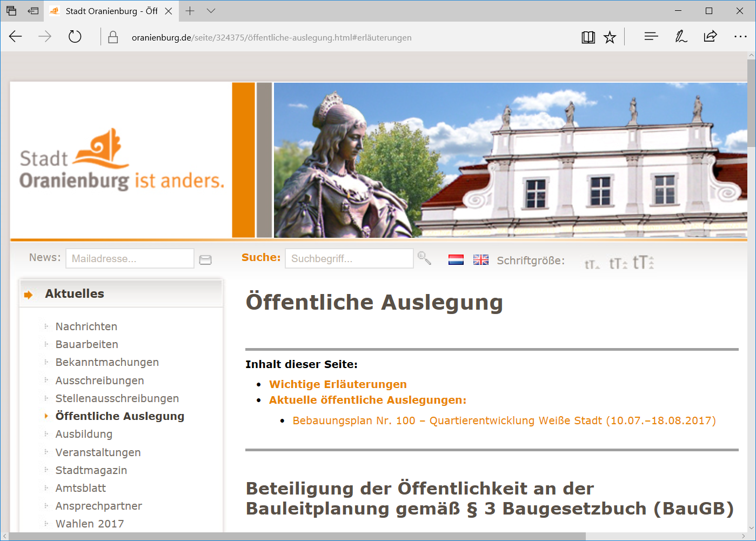Screen dimensions: 756x541
Task: Add page to favorites with star icon
Action: pyautogui.click(x=610, y=37)
